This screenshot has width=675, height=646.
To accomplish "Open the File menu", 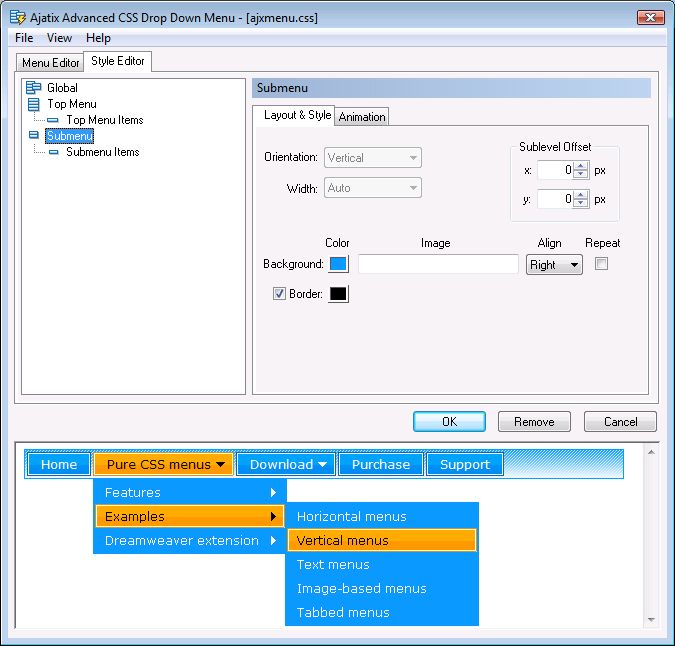I will 24,38.
